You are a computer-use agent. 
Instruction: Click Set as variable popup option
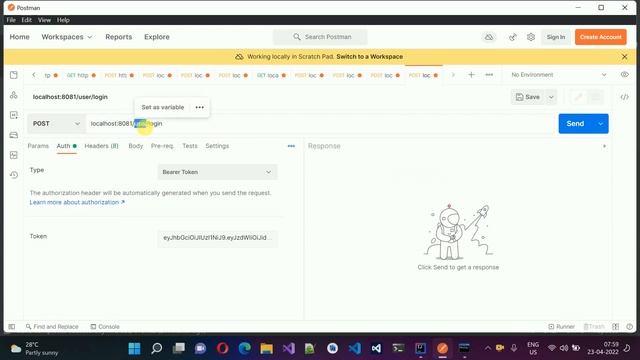(x=162, y=107)
